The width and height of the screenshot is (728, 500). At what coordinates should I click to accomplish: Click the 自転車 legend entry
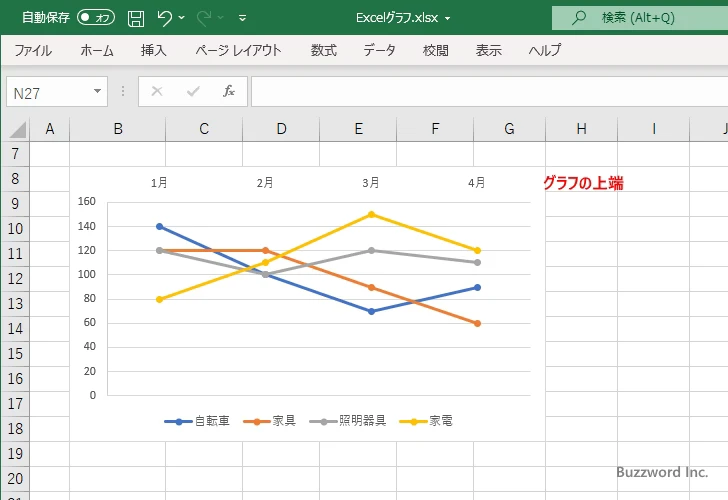point(197,421)
